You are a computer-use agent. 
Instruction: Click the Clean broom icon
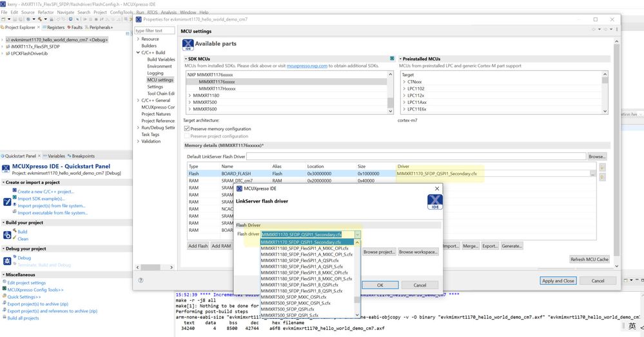click(14, 238)
